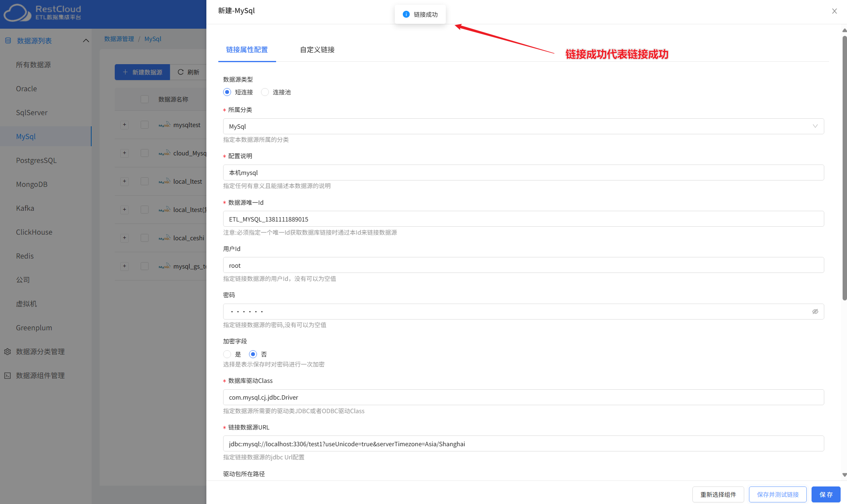Switch to 自定义链接 tab
The image size is (847, 504).
(317, 50)
